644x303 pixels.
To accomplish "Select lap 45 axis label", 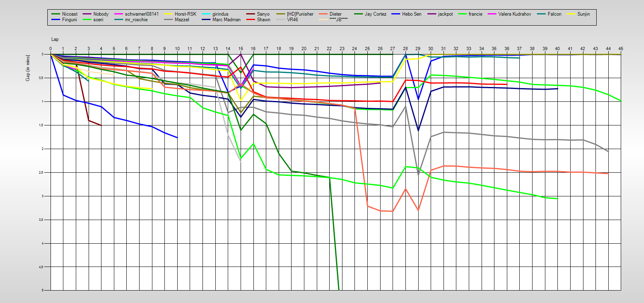I will (621, 48).
